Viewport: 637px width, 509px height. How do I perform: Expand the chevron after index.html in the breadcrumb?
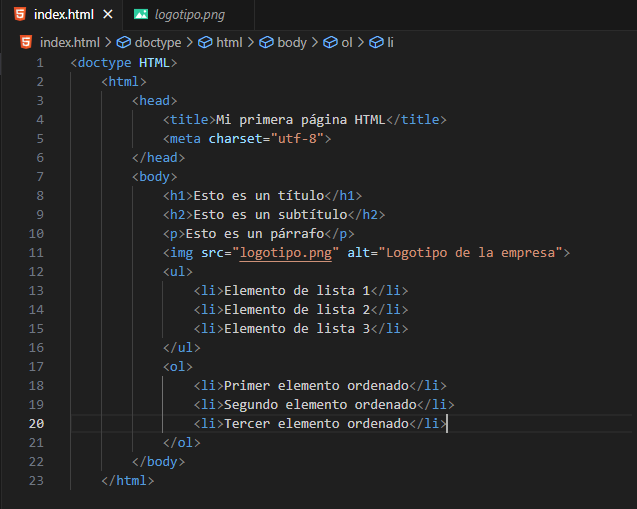click(108, 42)
